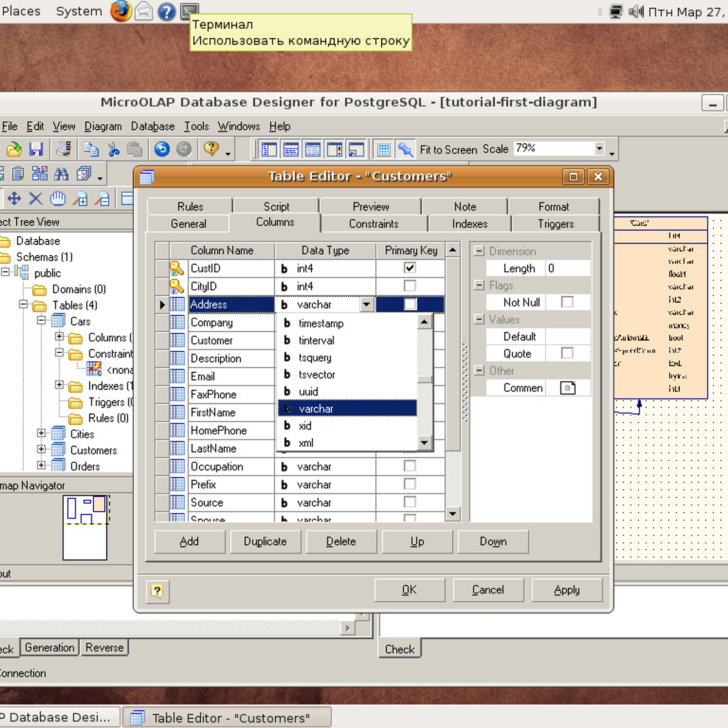Enable the Not Null flag checkbox

pos(567,302)
